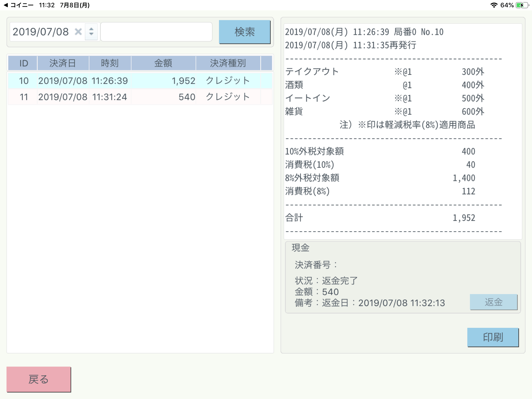Clear the date field with X icon
This screenshot has height=399, width=532.
pyautogui.click(x=78, y=32)
